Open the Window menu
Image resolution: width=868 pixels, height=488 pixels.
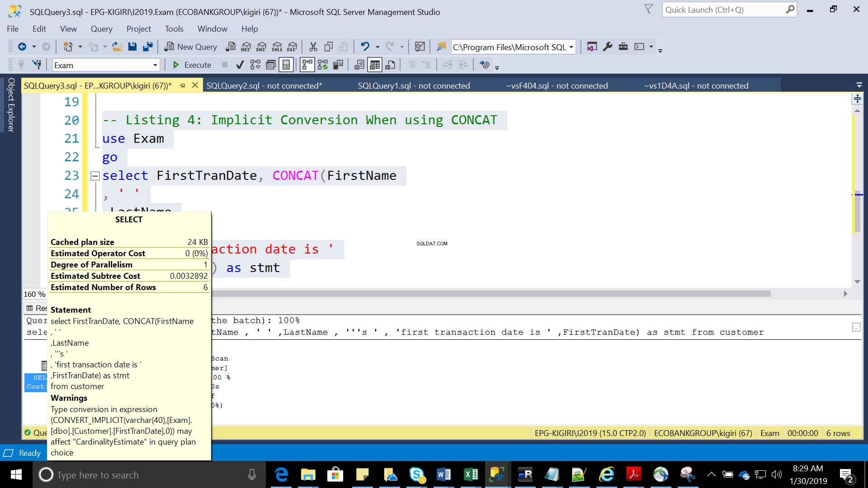(212, 28)
